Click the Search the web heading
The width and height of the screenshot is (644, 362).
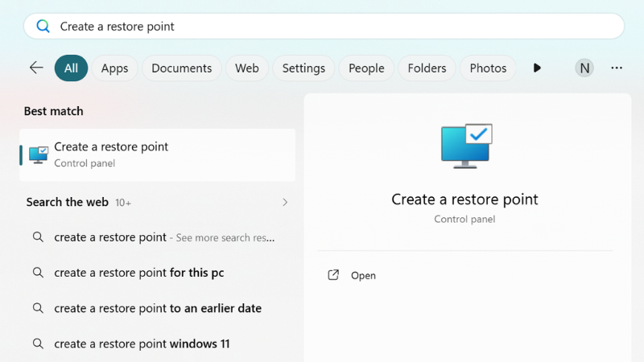[x=68, y=203]
